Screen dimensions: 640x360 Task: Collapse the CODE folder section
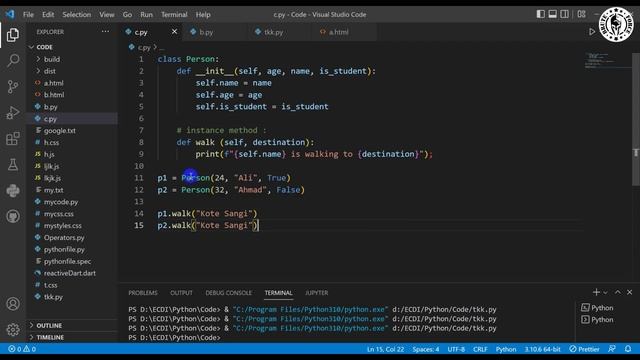coord(73,47)
